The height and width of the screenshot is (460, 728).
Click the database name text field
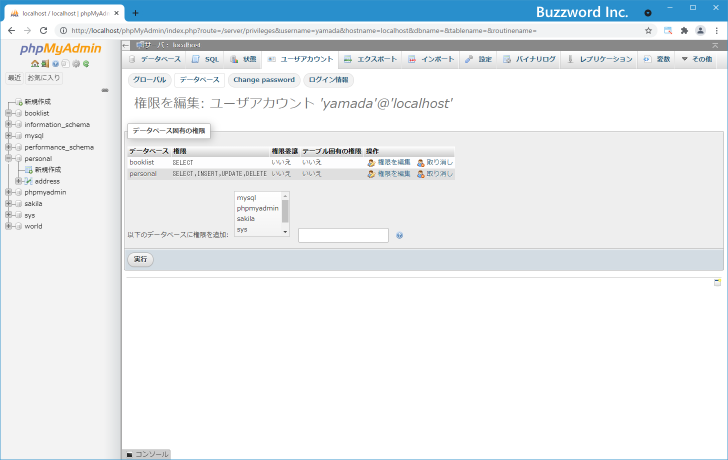tap(343, 236)
